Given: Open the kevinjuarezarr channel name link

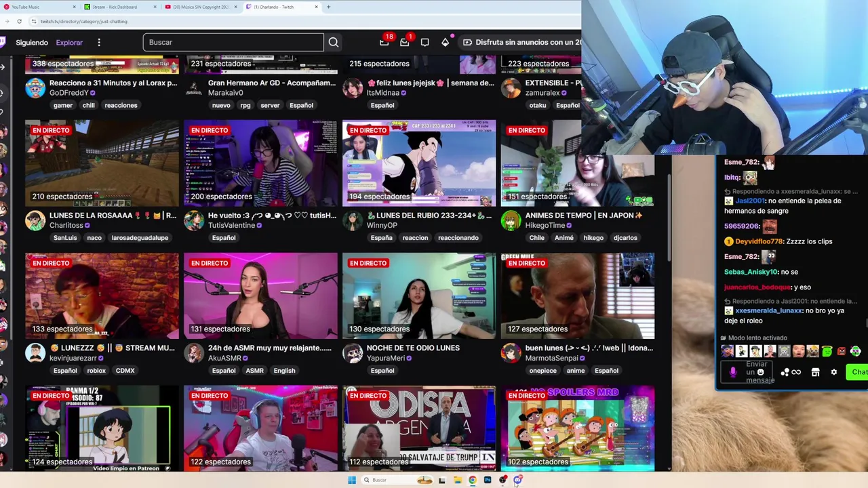Looking at the screenshot, I should click(73, 358).
